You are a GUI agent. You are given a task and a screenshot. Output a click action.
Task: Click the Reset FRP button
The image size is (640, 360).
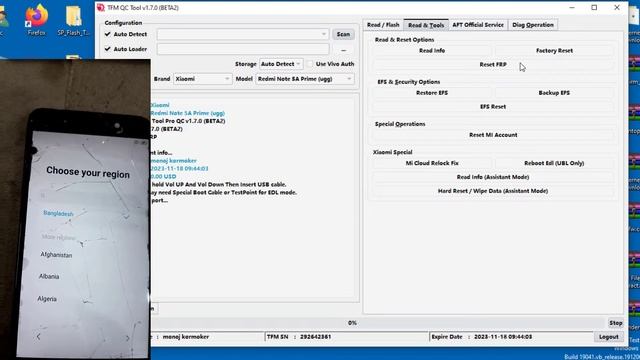pos(493,64)
